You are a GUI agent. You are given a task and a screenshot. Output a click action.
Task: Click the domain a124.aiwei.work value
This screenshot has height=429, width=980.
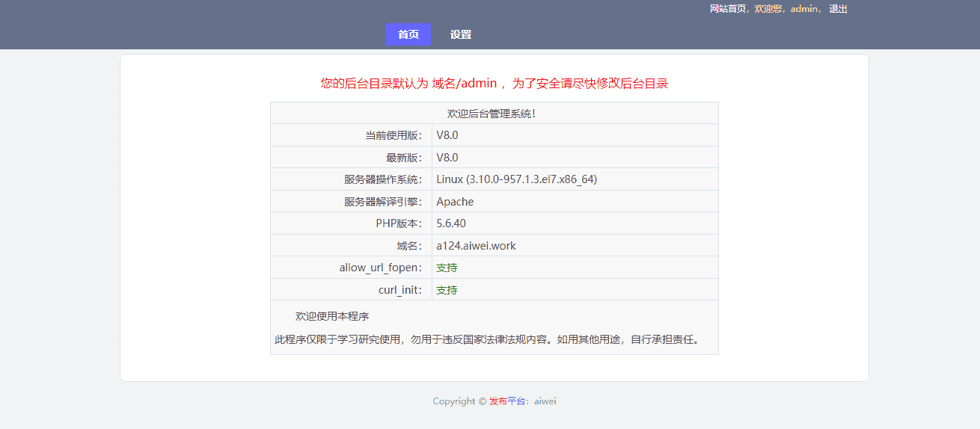(476, 246)
